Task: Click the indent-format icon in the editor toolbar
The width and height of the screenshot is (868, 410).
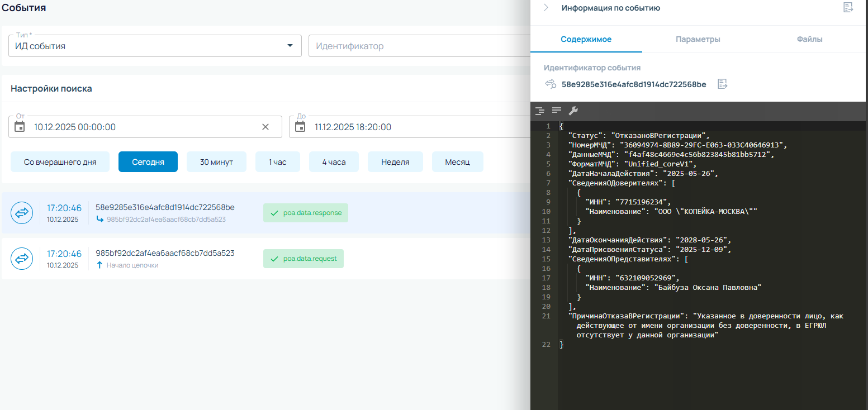Action: tap(539, 111)
